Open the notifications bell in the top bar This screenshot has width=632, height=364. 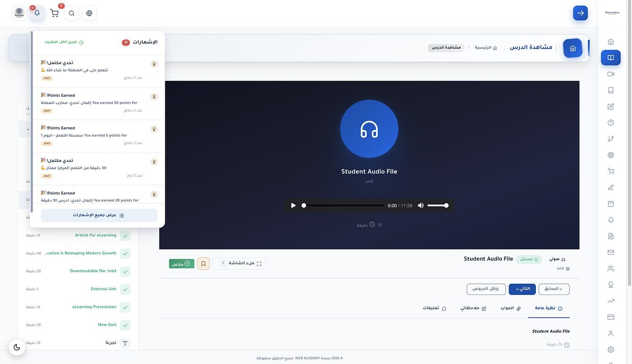pos(37,13)
